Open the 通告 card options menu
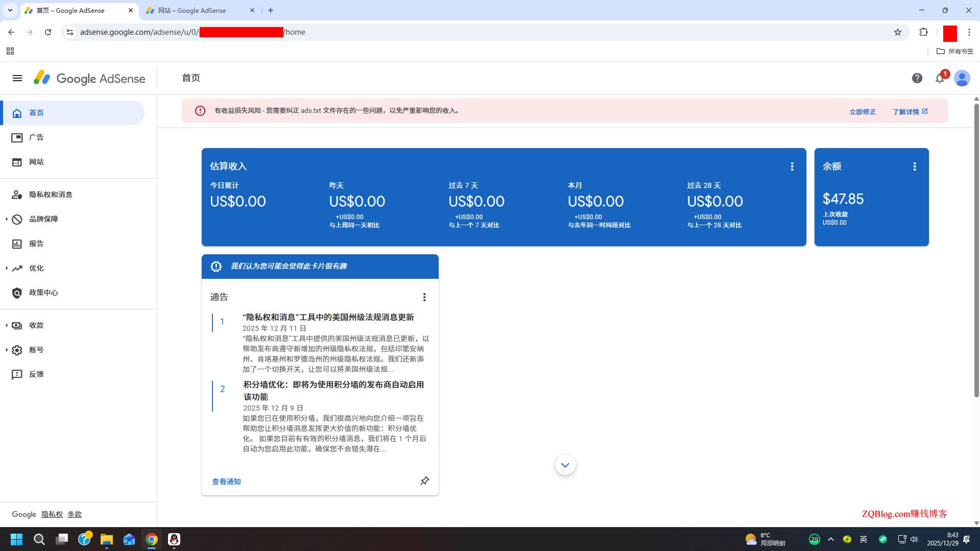Viewport: 980px width, 551px height. click(424, 297)
